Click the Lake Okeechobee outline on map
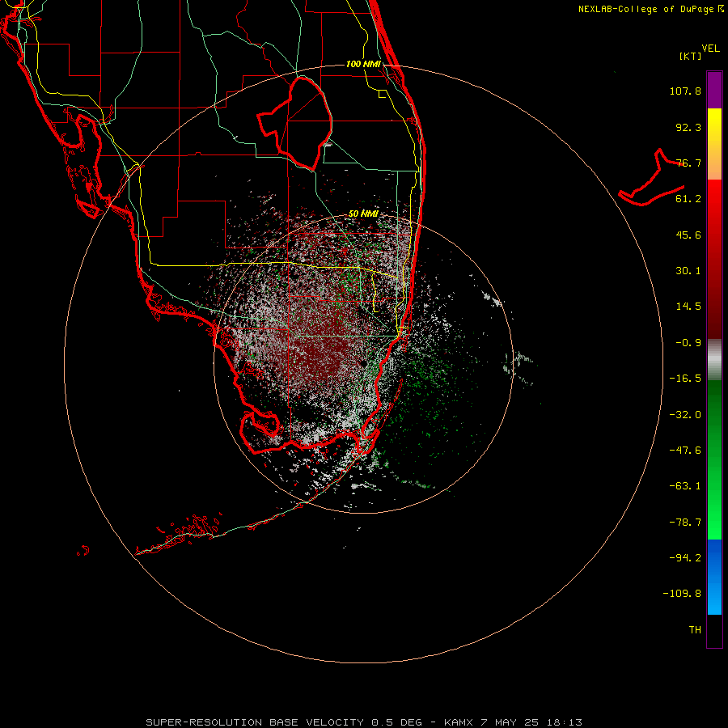Screen dimensions: 728x728 click(294, 123)
